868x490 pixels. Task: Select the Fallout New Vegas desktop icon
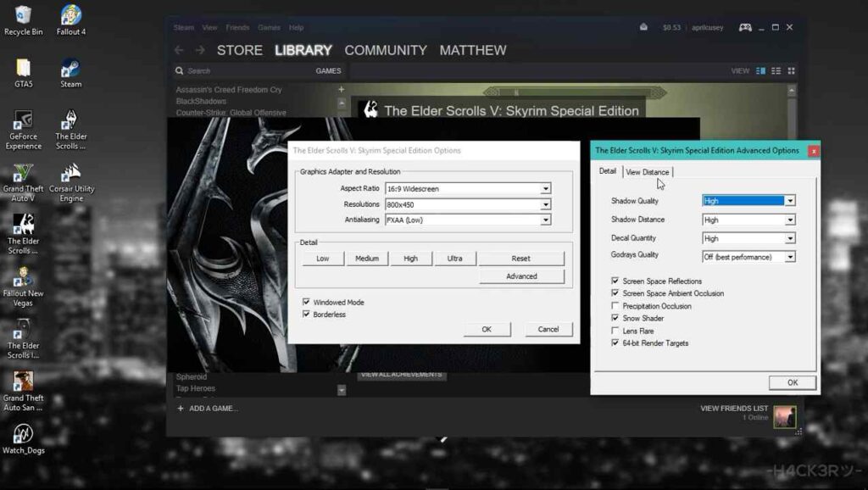(23, 287)
